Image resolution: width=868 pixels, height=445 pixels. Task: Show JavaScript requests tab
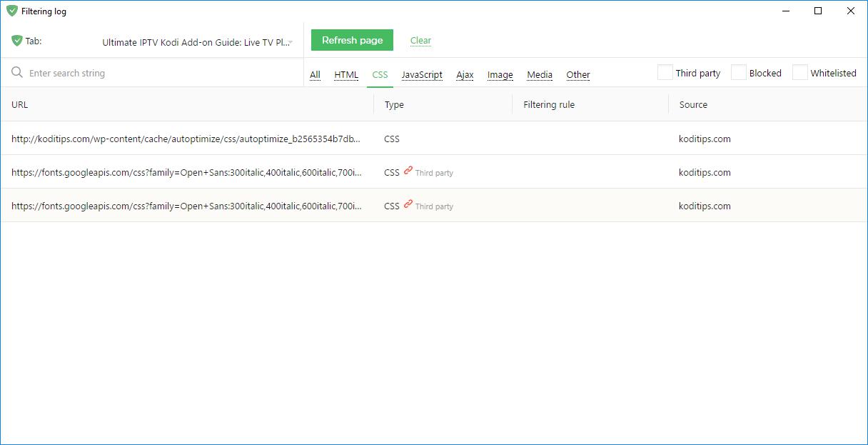(x=421, y=75)
